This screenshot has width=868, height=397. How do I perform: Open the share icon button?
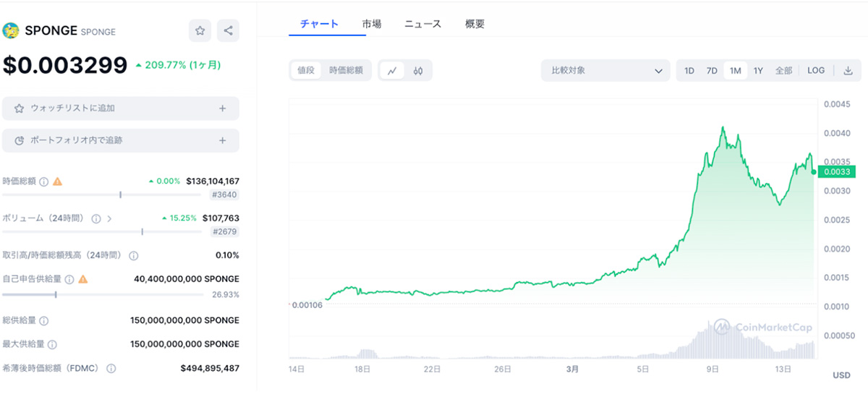pyautogui.click(x=228, y=30)
